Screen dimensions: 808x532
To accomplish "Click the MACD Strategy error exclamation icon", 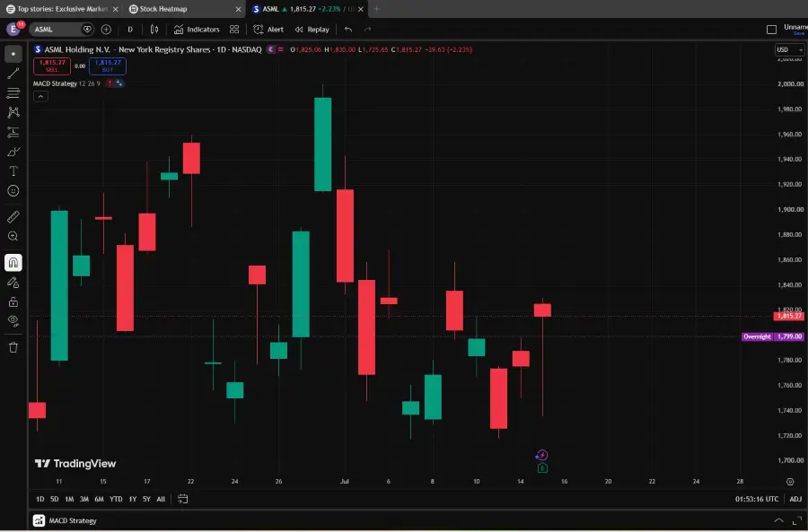I will pos(110,83).
